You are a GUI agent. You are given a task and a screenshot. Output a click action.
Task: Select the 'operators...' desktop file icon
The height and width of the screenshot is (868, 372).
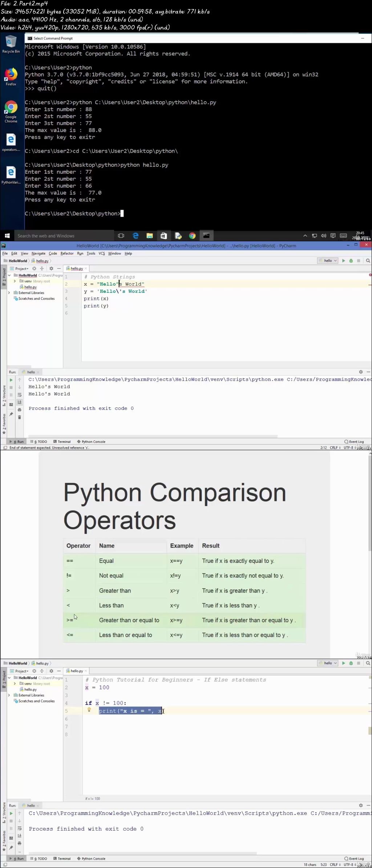coord(11,142)
